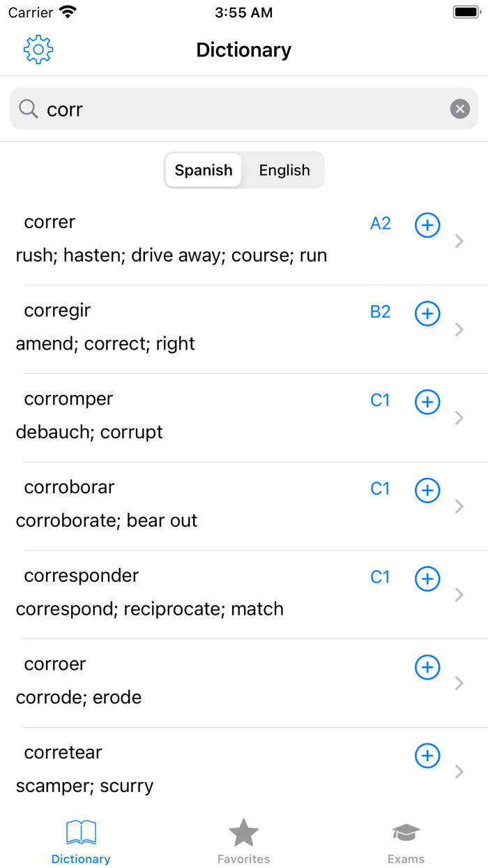Add 'correr' using its plus icon
The height and width of the screenshot is (868, 488).
(x=427, y=225)
